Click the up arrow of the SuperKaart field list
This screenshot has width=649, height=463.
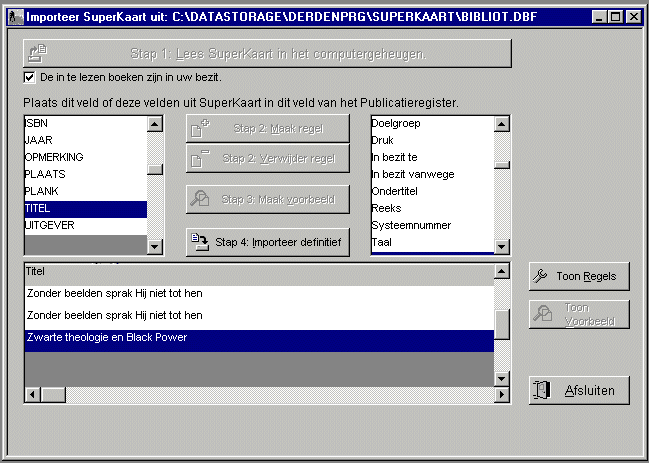[155, 124]
